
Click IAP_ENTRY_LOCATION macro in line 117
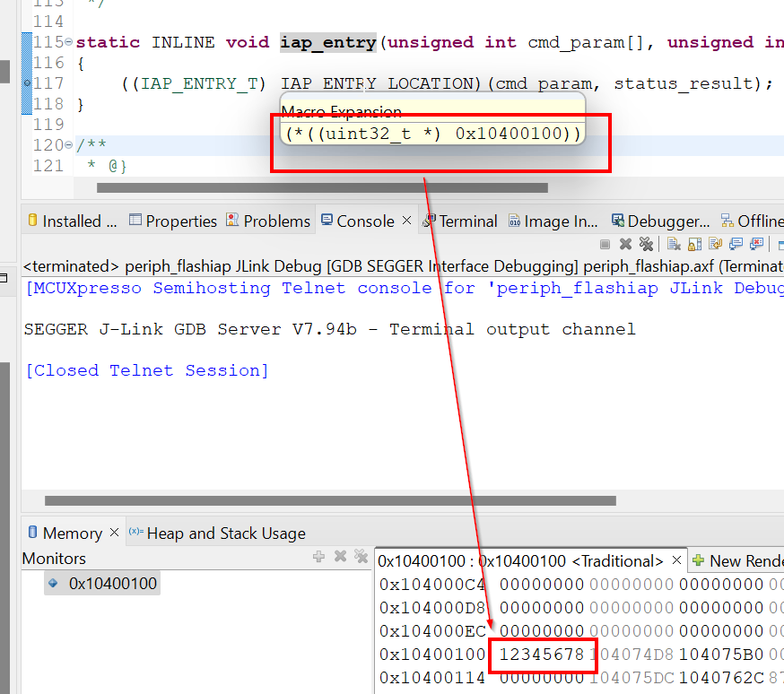coord(377,83)
